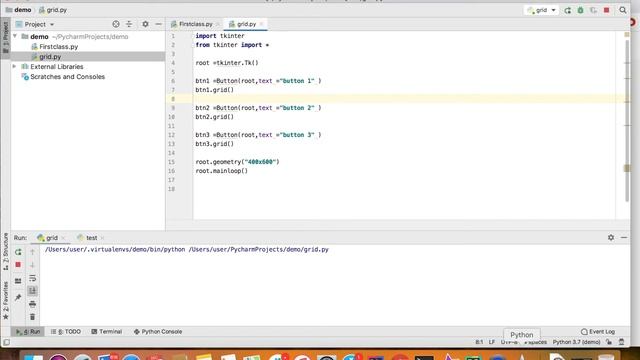
Task: Place cursor on root.mainloop() line
Action: pos(221,171)
